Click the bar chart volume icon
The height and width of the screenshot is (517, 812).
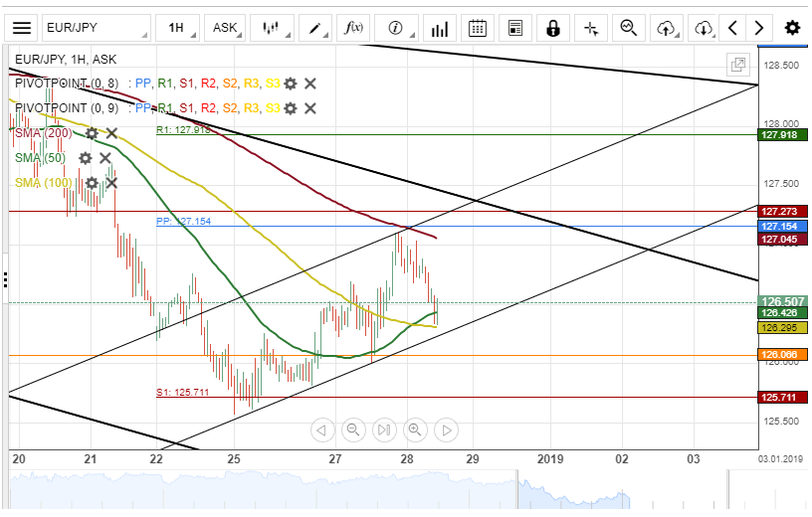coord(439,28)
